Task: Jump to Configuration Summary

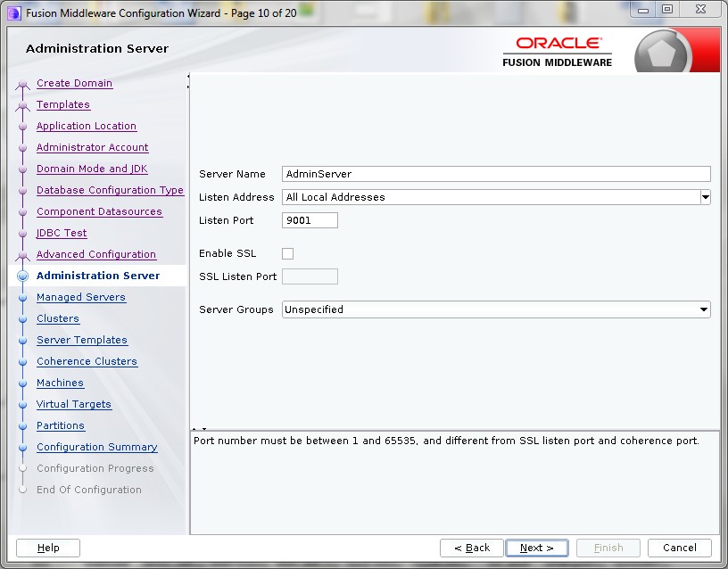Action: click(x=97, y=447)
